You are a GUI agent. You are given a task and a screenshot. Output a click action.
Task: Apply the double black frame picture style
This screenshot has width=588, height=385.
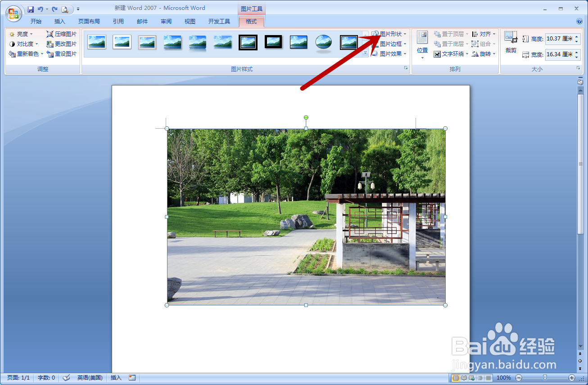click(x=248, y=42)
